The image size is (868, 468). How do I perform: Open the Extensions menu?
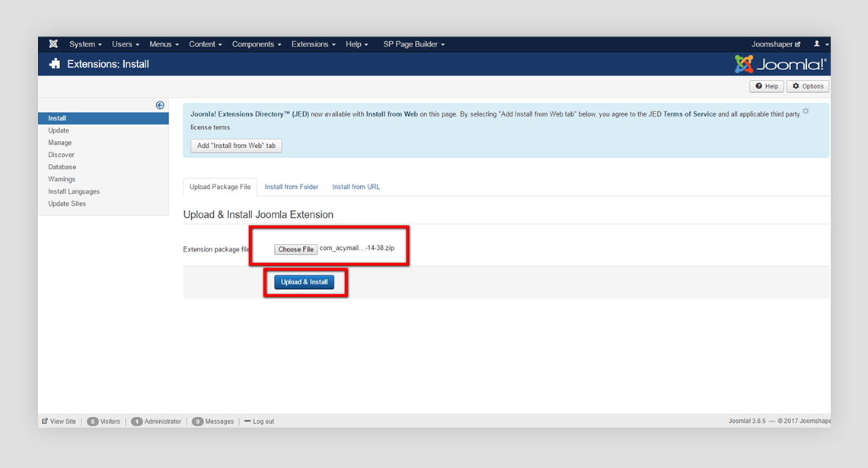(x=314, y=44)
